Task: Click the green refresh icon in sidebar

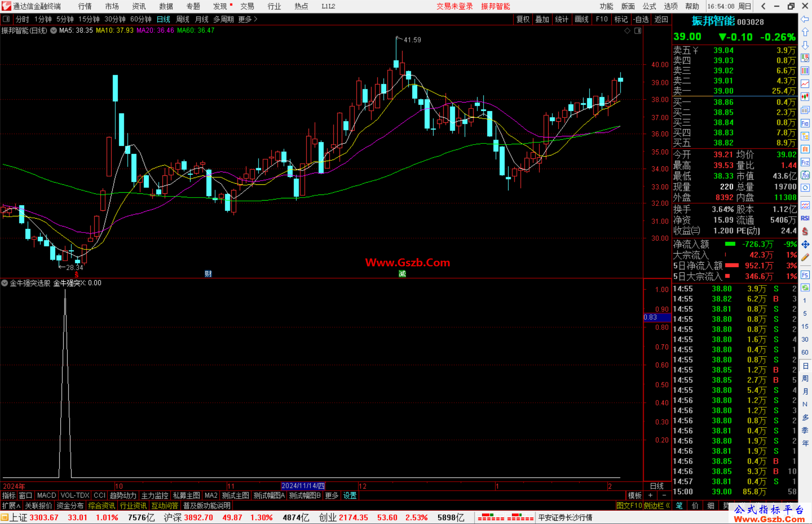Action: [805, 288]
